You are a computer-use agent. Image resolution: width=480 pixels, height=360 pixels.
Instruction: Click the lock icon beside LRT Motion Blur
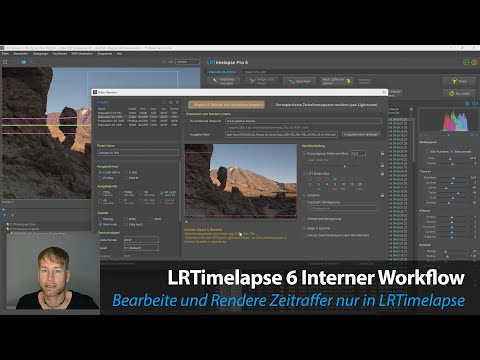(382, 174)
